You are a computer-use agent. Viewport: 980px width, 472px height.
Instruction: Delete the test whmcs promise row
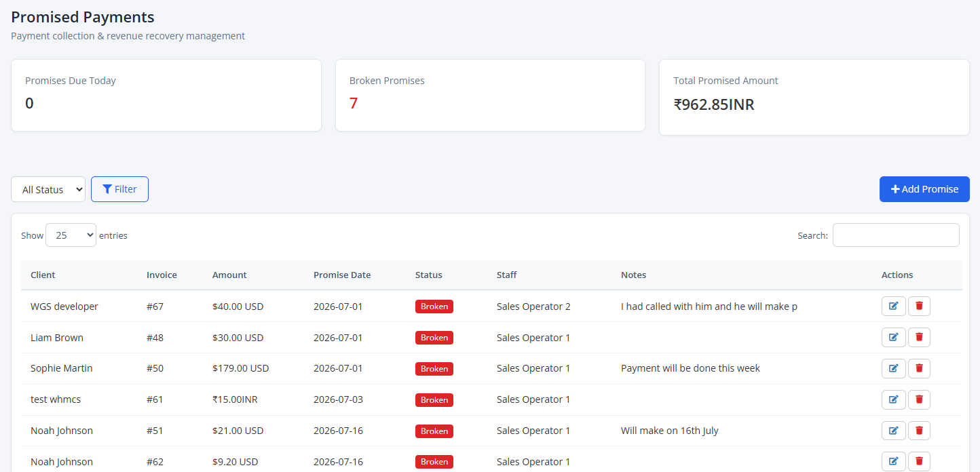(x=919, y=399)
